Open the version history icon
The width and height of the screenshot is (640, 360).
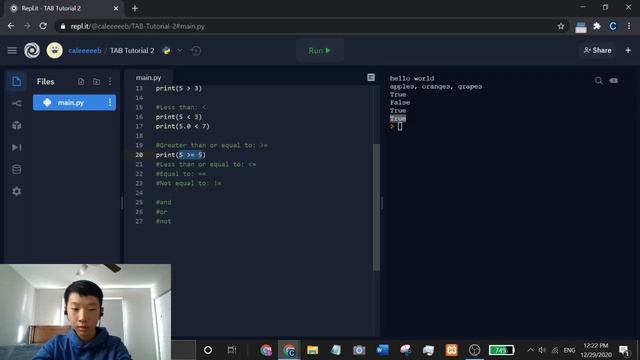point(196,51)
